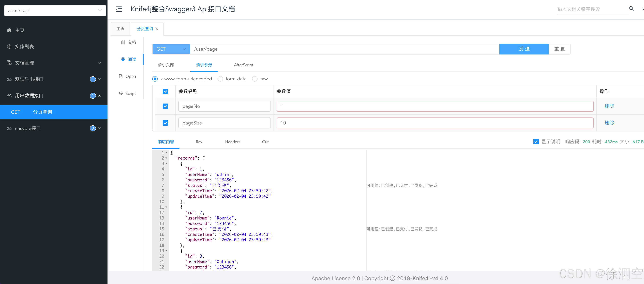The width and height of the screenshot is (644, 284).
Task: Switch to the Curl response tab
Action: point(266,142)
